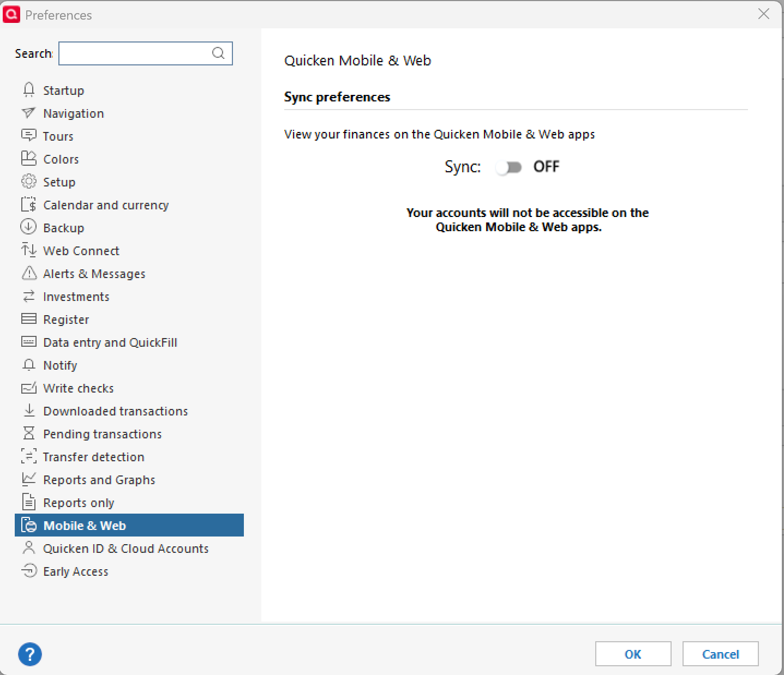
Task: Close the Preferences window
Action: point(764,14)
